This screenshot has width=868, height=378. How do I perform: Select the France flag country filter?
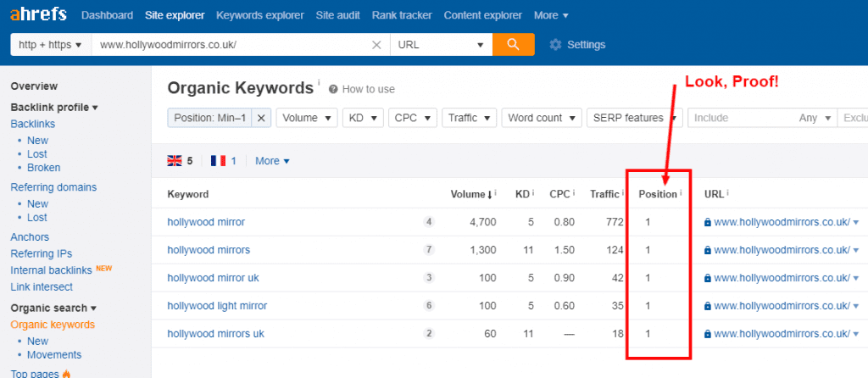pyautogui.click(x=218, y=161)
